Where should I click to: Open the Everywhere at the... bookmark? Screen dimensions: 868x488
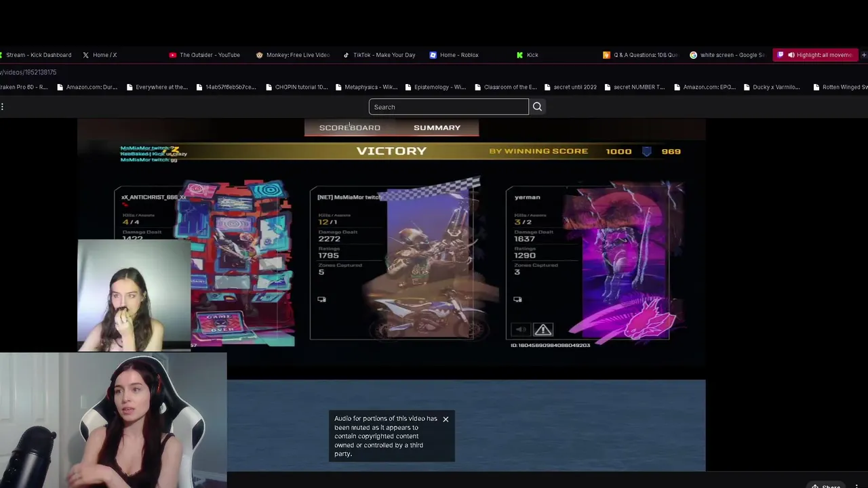pos(157,87)
